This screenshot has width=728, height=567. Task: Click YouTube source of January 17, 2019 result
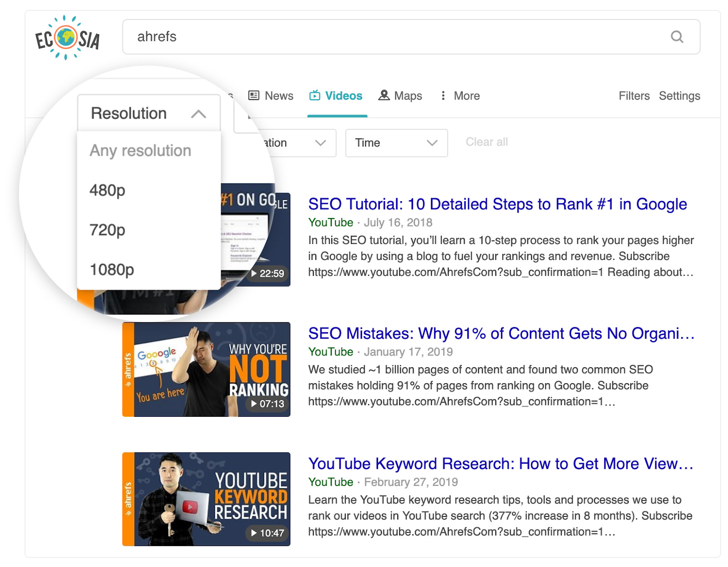[330, 352]
